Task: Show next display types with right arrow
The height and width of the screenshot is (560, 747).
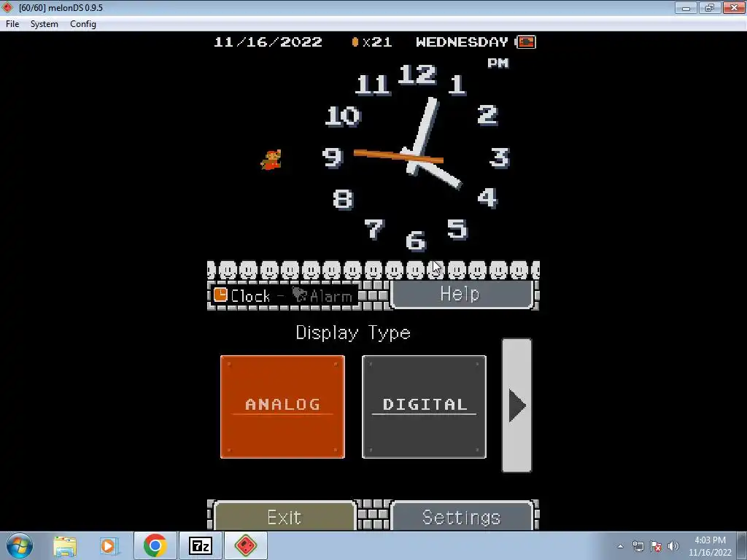Action: pos(517,405)
